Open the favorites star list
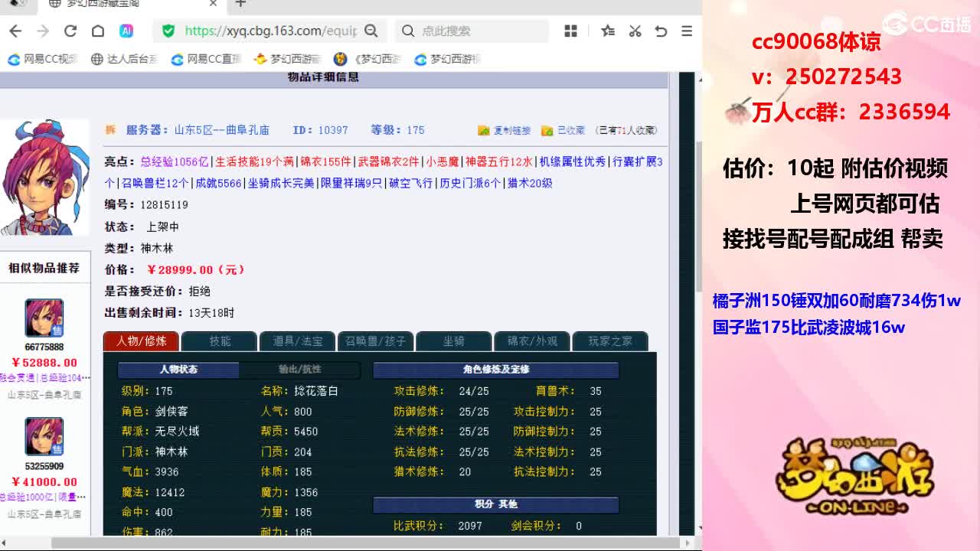This screenshot has width=980, height=551. 608,31
